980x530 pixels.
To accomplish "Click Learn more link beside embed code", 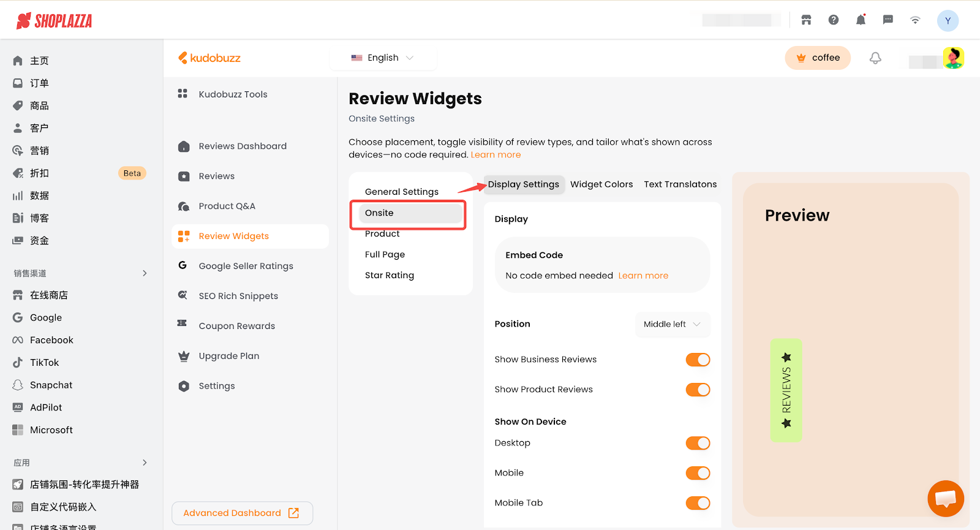I will click(x=643, y=276).
